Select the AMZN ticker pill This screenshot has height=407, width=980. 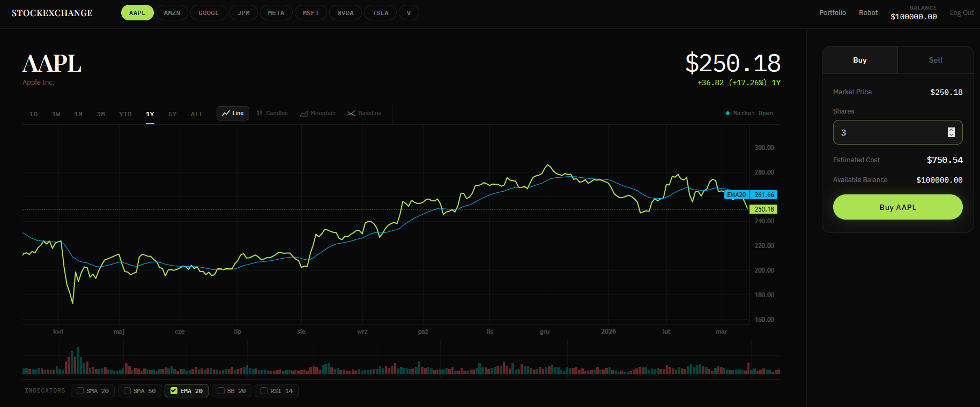172,13
